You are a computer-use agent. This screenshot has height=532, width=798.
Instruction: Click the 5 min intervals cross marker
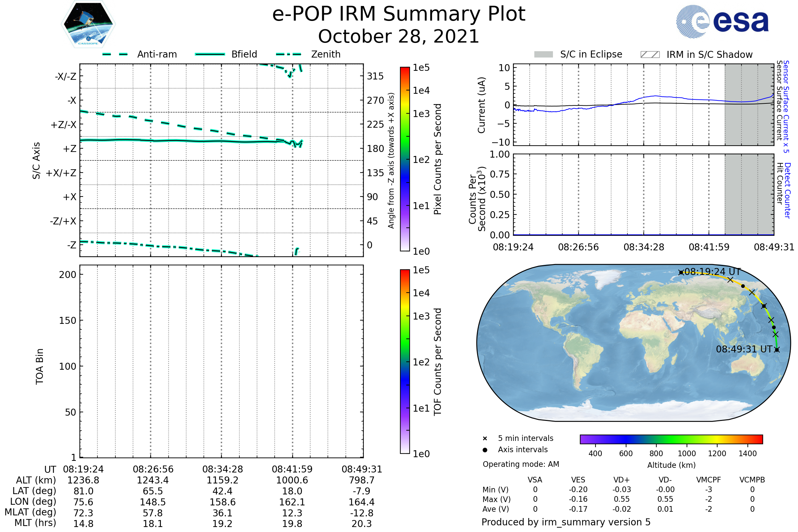pyautogui.click(x=485, y=439)
